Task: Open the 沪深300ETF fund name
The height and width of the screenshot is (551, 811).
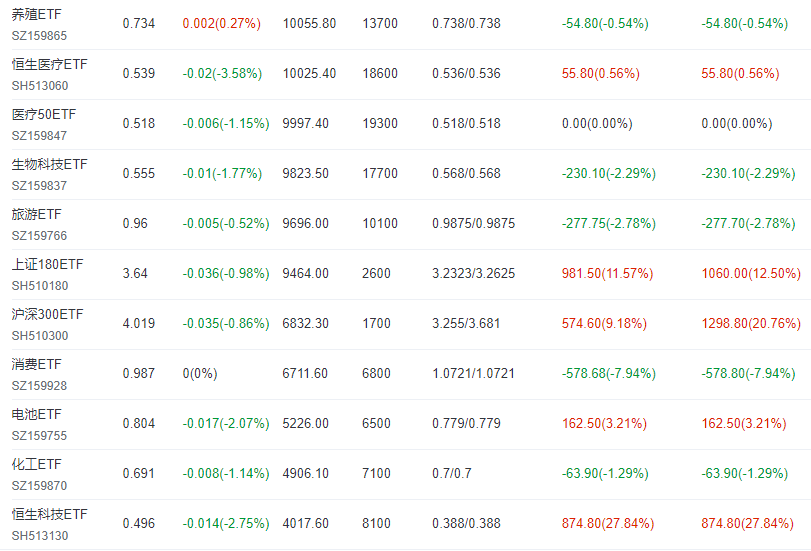Action: coord(47,315)
